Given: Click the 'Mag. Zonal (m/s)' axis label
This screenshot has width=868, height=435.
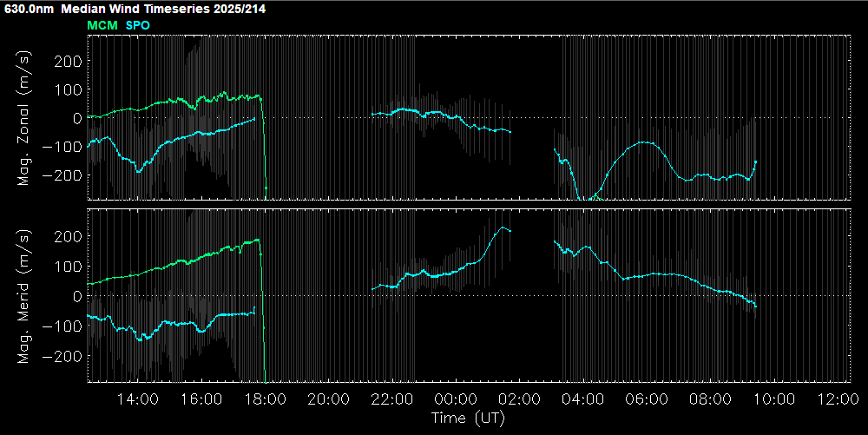Looking at the screenshot, I should click(x=23, y=118).
